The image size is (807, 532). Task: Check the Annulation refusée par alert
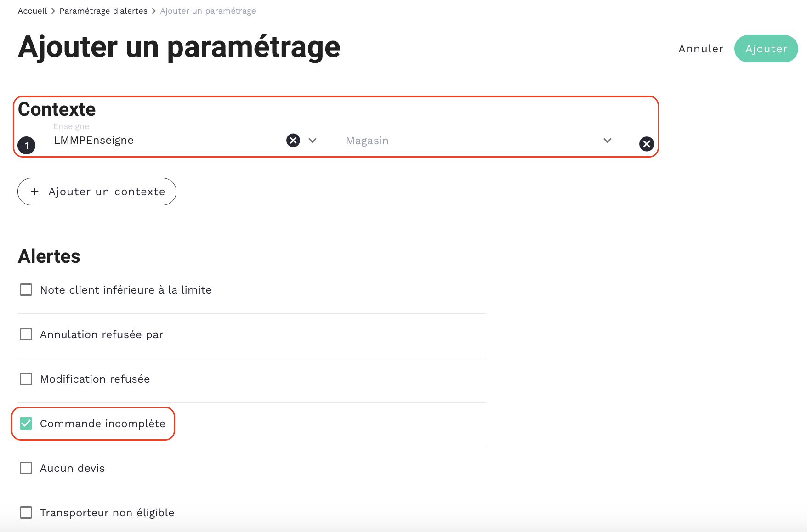pos(26,334)
